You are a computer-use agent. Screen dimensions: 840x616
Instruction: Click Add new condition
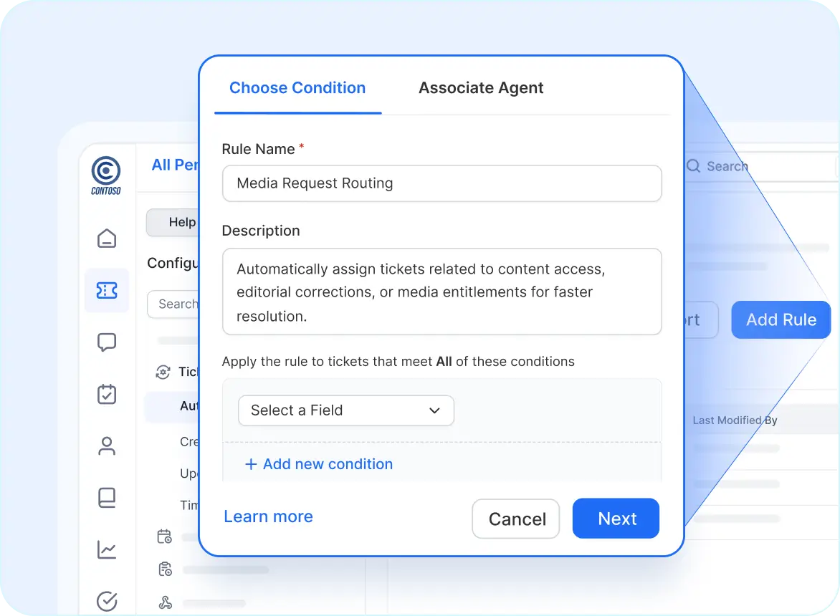(x=318, y=464)
